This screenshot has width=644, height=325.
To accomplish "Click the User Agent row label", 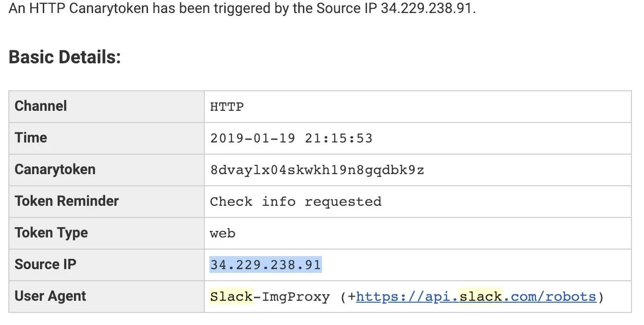I will (50, 296).
